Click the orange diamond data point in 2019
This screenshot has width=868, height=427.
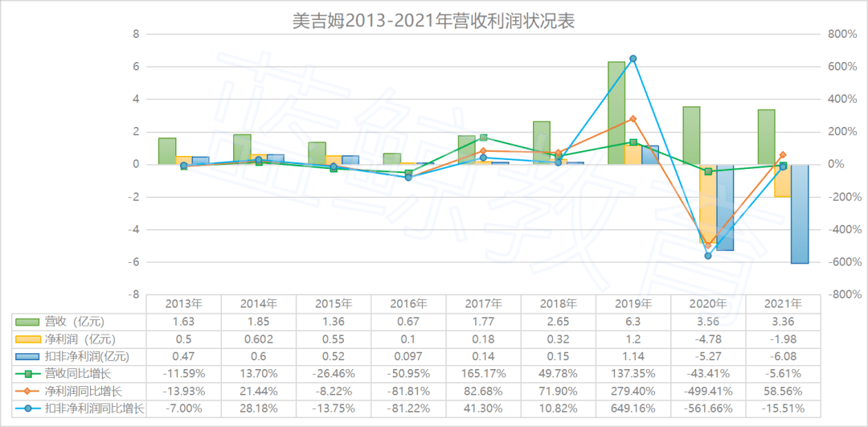click(x=633, y=119)
